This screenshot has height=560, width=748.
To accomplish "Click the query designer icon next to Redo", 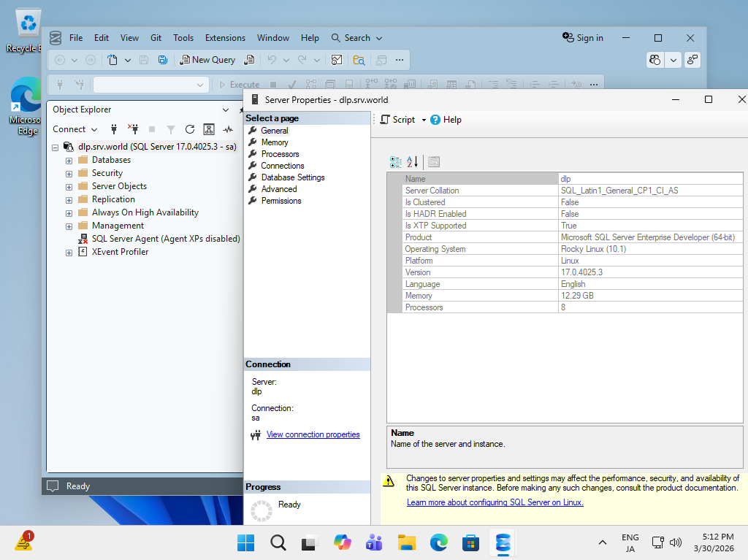I will tap(337, 60).
